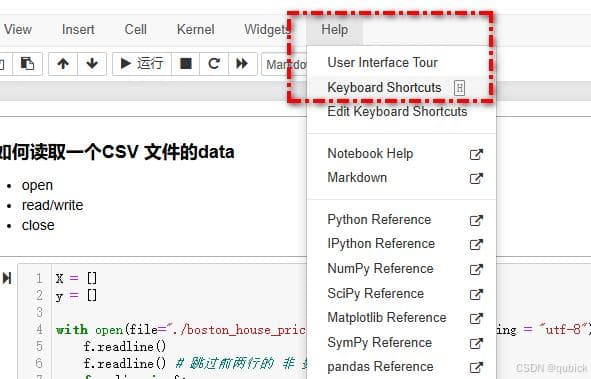Move selected cell down

[92, 64]
